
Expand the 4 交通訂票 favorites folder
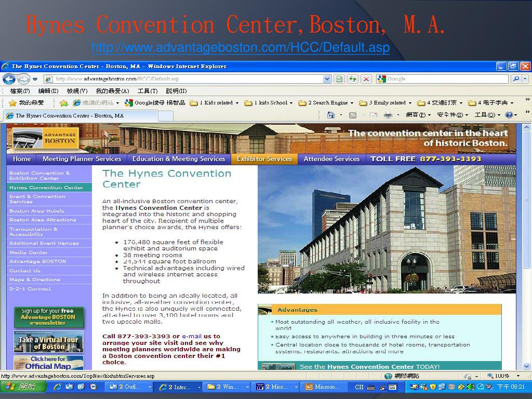click(440, 103)
